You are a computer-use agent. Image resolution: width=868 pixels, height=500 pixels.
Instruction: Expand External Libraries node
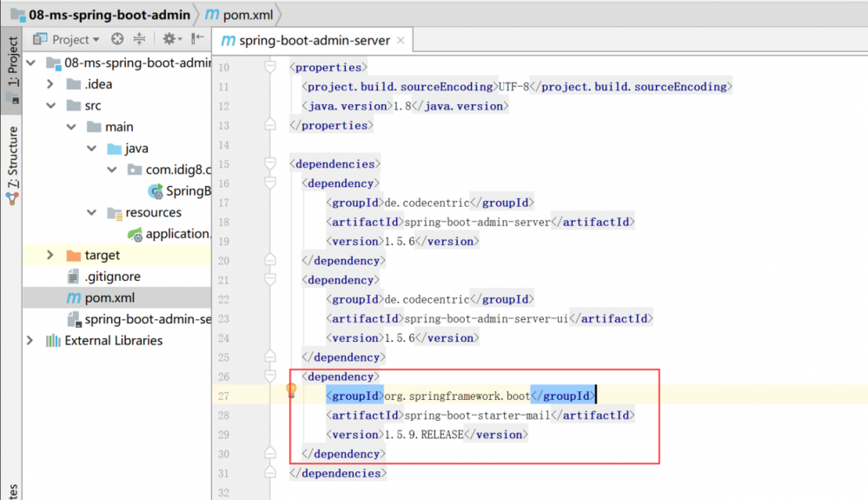tap(30, 341)
